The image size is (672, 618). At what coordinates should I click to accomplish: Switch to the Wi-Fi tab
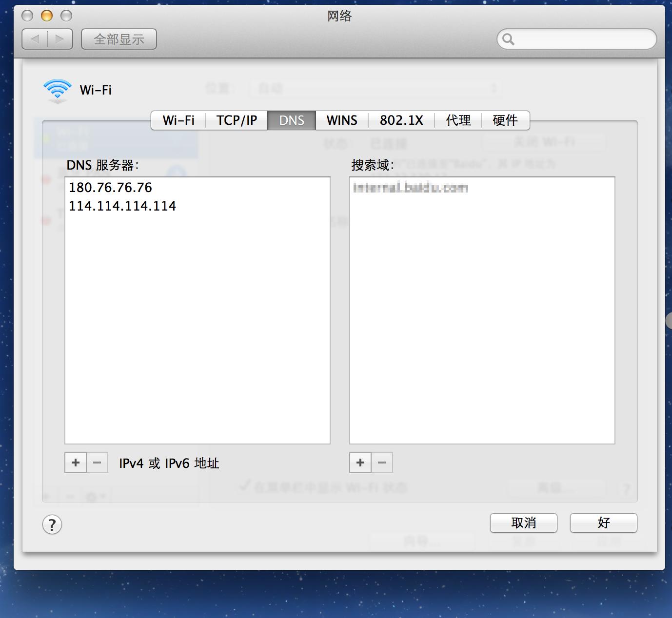(178, 120)
